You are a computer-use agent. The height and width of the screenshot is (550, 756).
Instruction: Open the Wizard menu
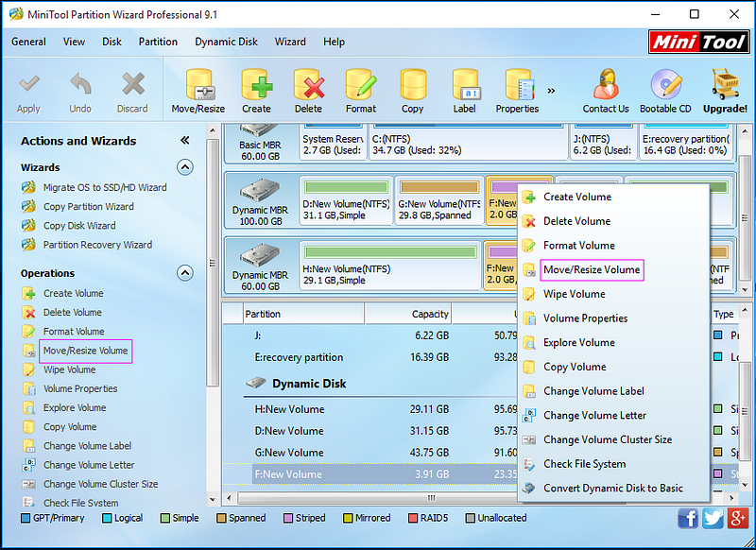[x=290, y=42]
